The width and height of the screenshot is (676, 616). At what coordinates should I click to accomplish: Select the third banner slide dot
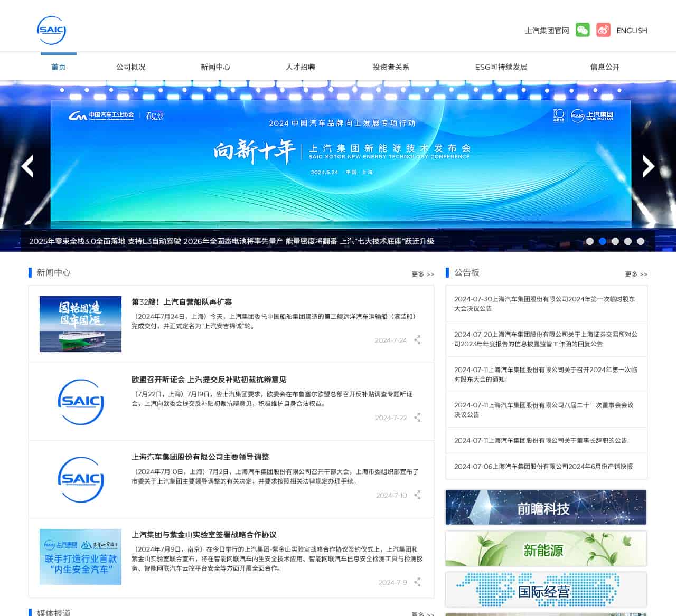(615, 241)
